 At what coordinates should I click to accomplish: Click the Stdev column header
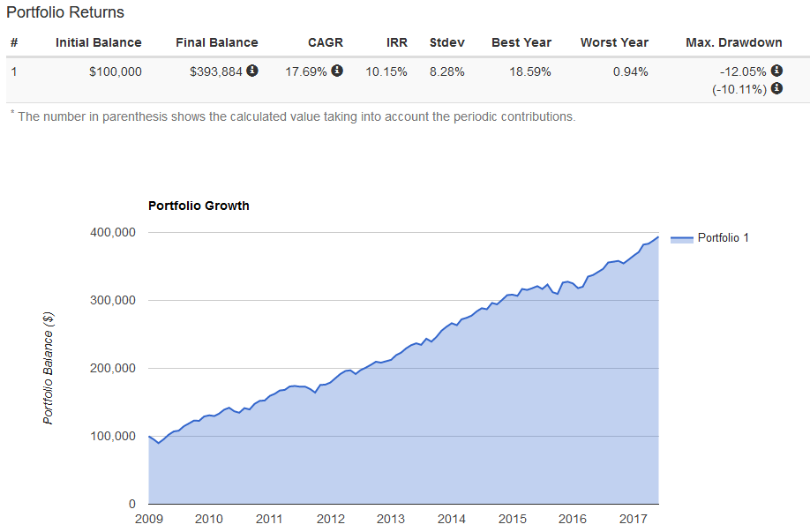[x=446, y=42]
